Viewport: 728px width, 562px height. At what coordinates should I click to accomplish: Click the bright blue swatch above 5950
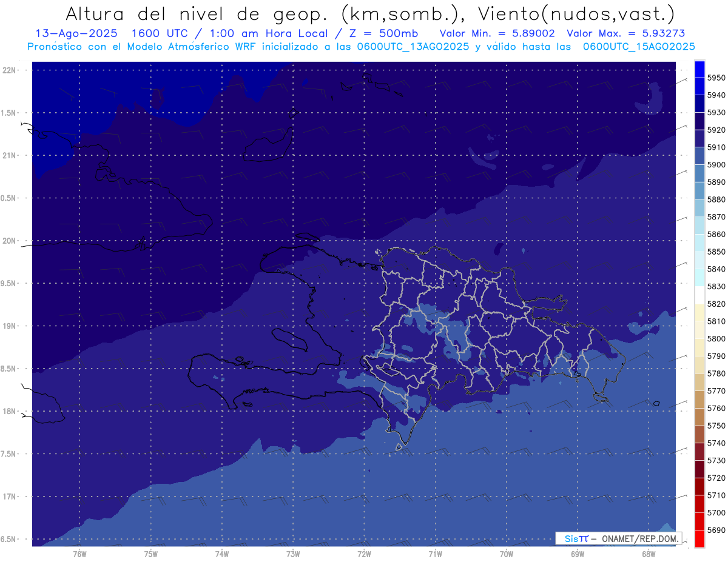pyautogui.click(x=699, y=69)
